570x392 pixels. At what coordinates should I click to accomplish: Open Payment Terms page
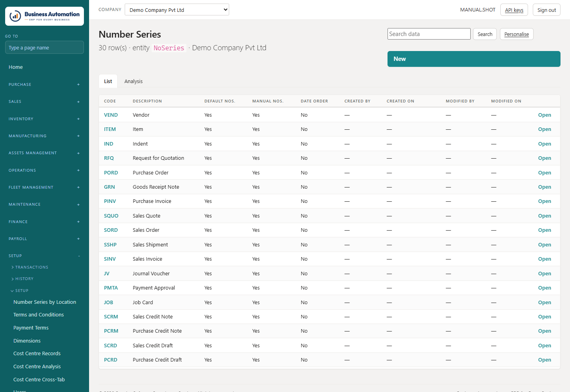pos(31,328)
